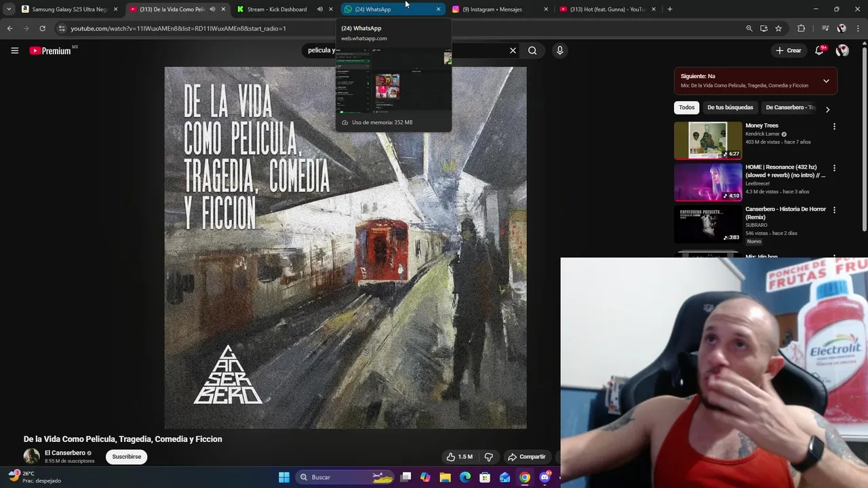The image size is (868, 488).
Task: Open Canserbero - Historia De Horror (Remix) title
Action: (x=785, y=213)
